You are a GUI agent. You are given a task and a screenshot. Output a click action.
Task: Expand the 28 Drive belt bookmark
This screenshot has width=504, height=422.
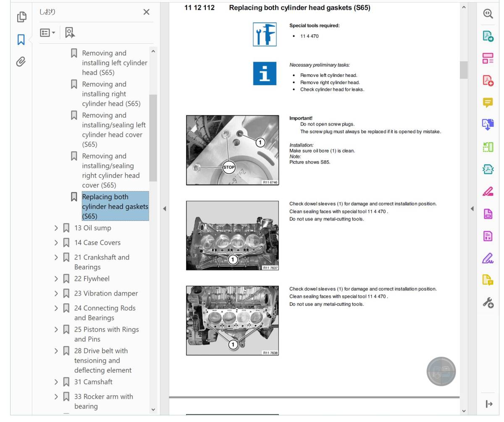click(x=56, y=351)
